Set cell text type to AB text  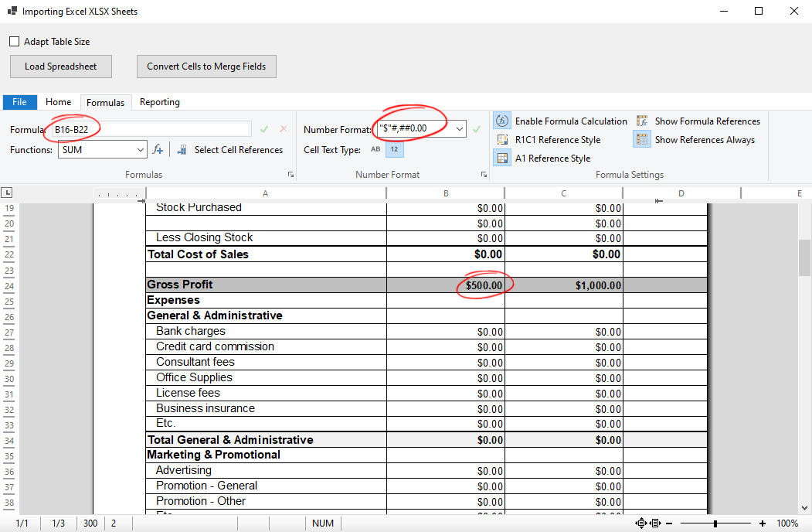(x=375, y=149)
